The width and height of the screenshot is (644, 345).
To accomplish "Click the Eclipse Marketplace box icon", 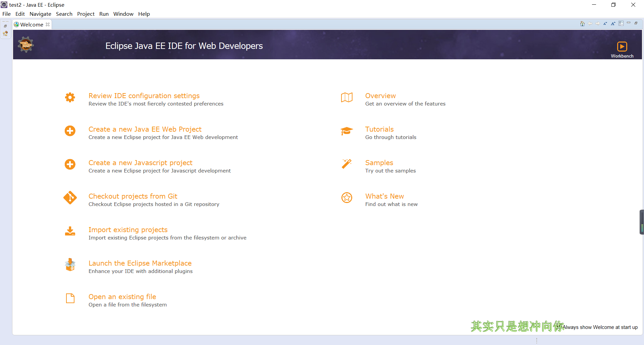I will tap(70, 265).
